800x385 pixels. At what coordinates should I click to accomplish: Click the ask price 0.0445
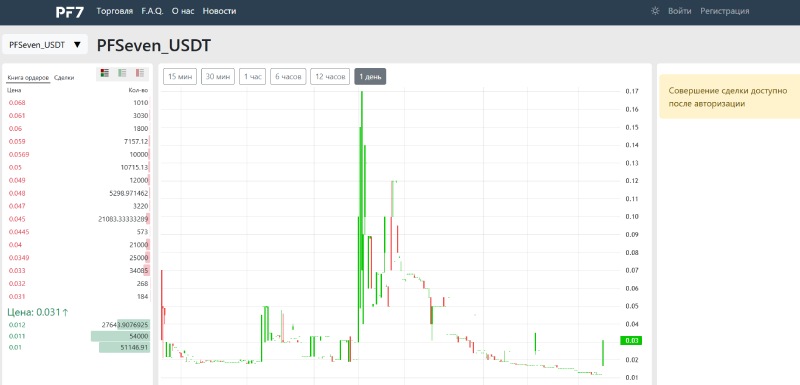tap(19, 232)
